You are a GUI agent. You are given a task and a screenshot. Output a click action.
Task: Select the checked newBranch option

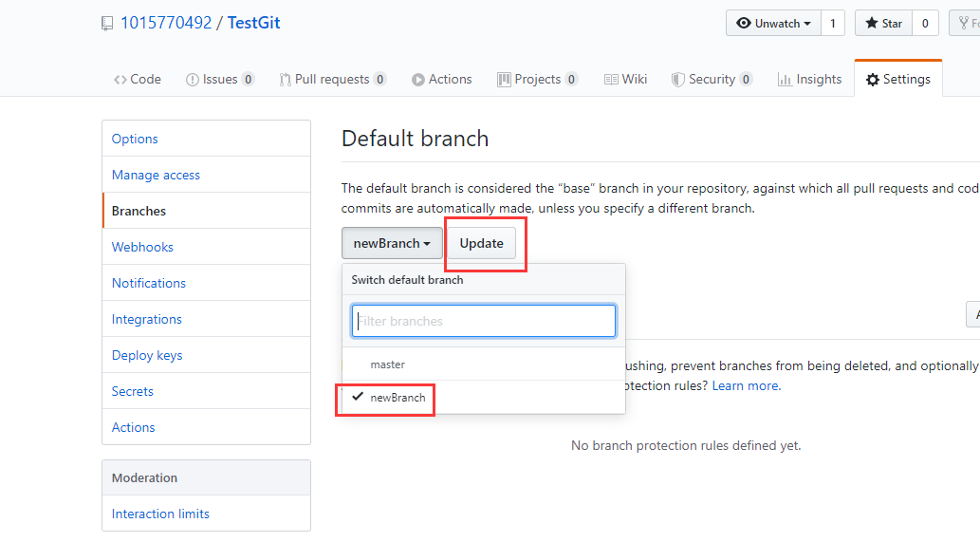[x=484, y=398]
